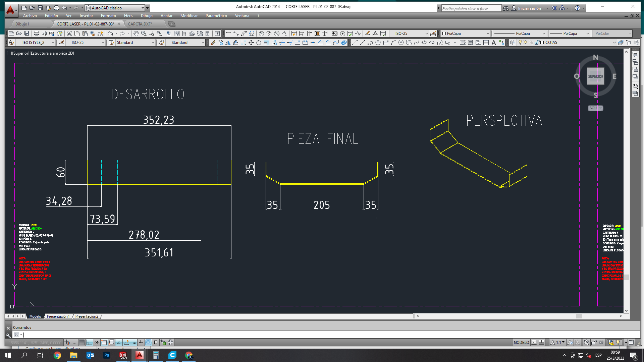
Task: Switch to the CAPOTA.DXF tab
Action: [140, 24]
